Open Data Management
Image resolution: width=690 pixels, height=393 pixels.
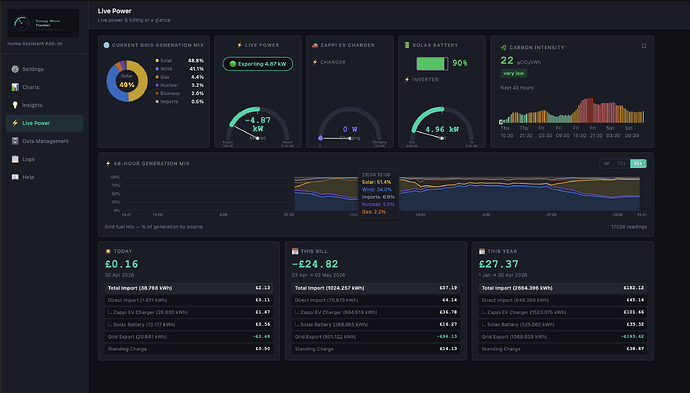pos(44,141)
